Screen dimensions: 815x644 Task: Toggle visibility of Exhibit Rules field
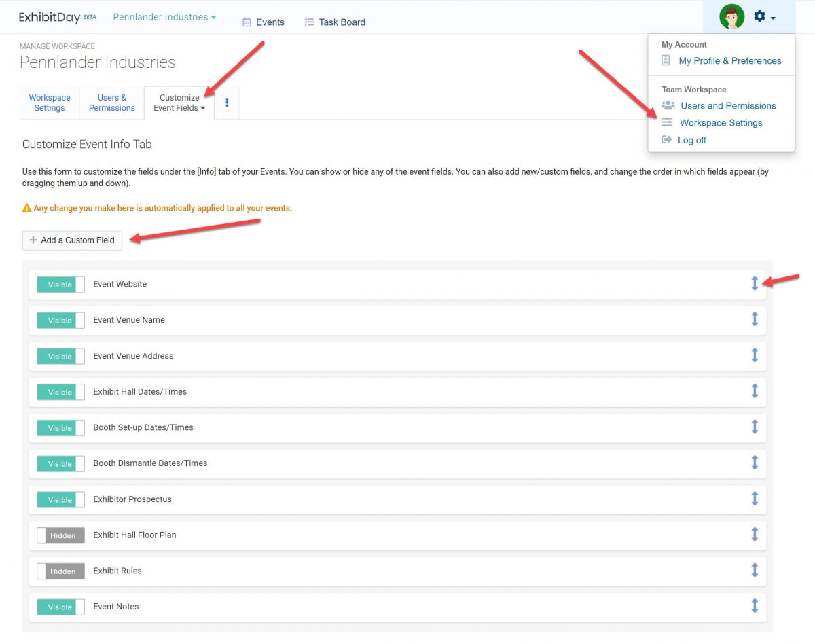tap(60, 571)
